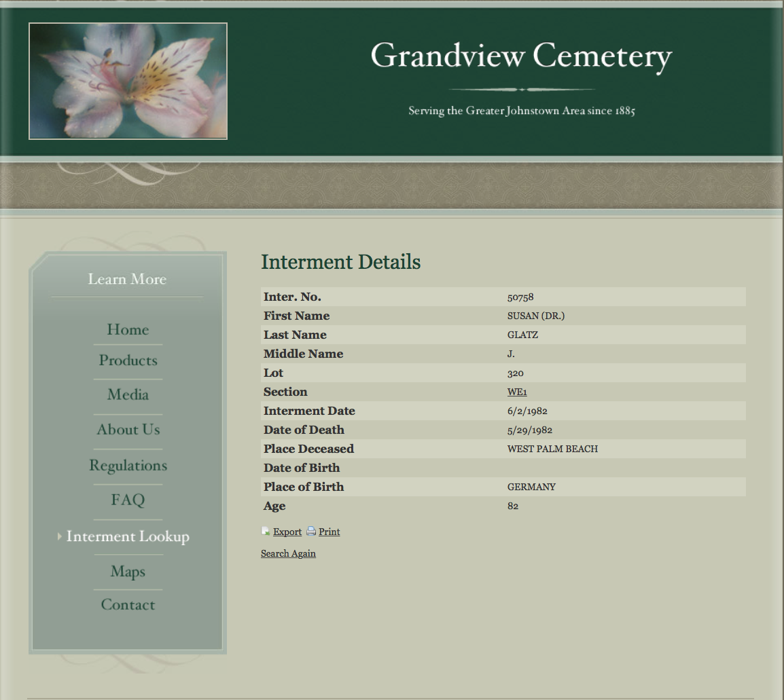Click the arrow marker beside Interment Lookup
Screen dimensions: 784x700
[60, 536]
